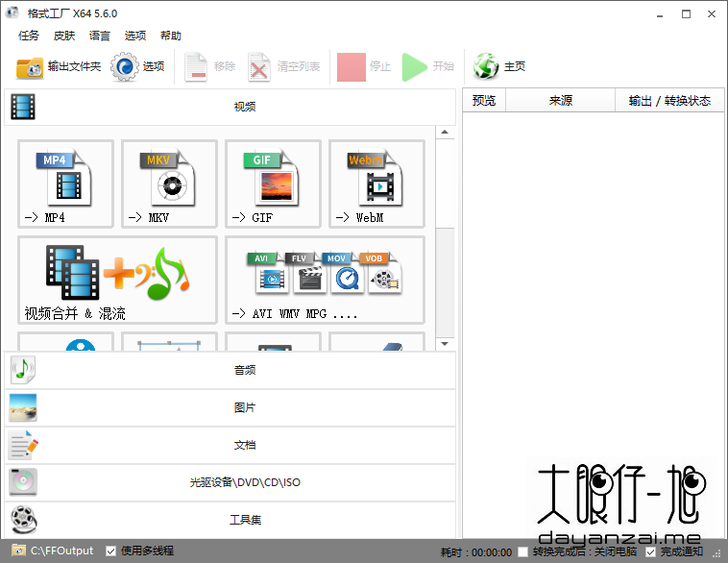
Task: Click the red 停止 stop button
Action: pyautogui.click(x=364, y=67)
